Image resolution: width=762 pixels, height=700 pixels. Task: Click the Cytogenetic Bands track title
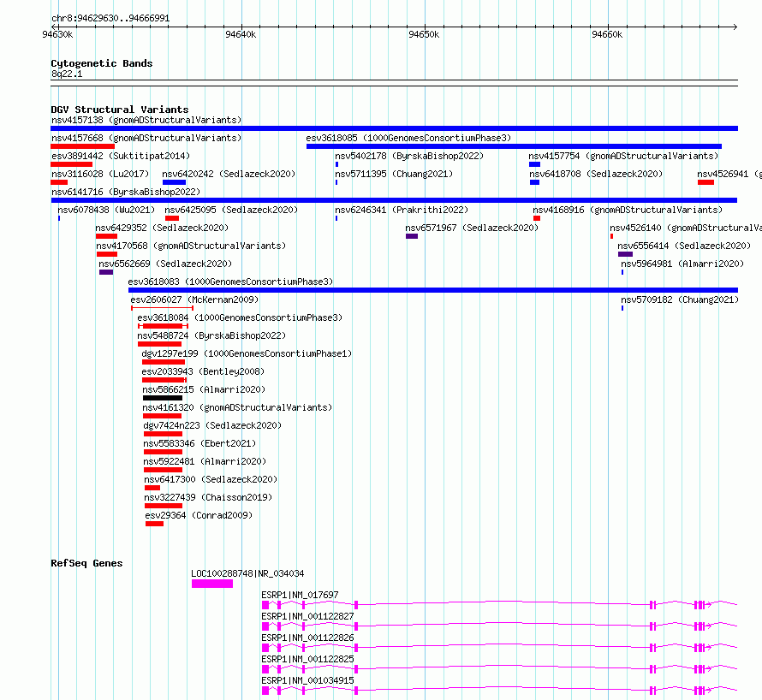coord(102,63)
